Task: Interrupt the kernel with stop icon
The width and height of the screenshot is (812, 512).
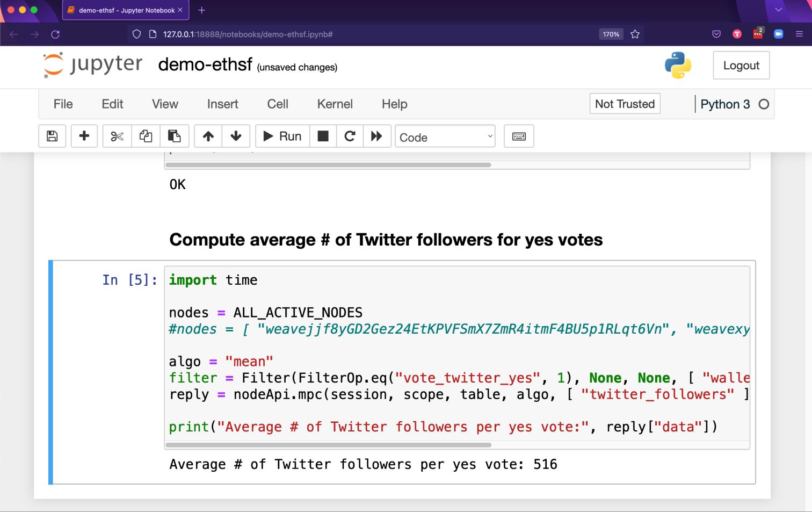Action: (x=323, y=136)
